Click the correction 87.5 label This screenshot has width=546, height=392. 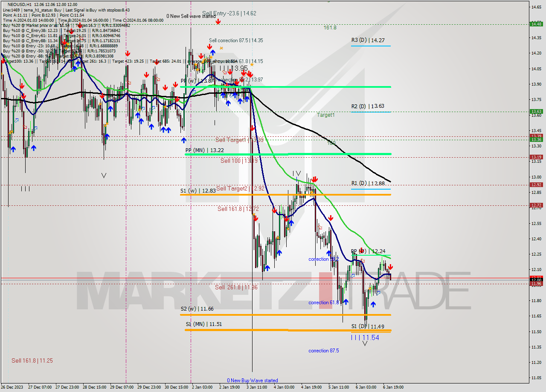coord(324,351)
